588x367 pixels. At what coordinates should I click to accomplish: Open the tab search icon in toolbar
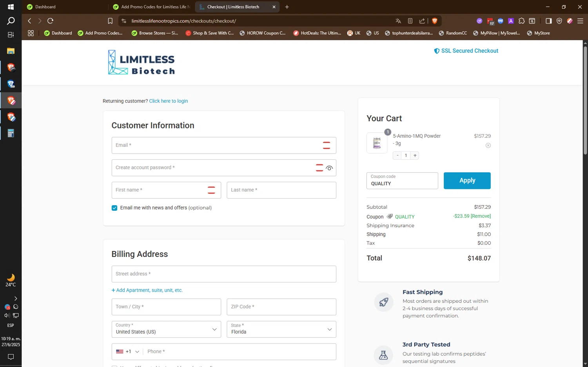532,21
